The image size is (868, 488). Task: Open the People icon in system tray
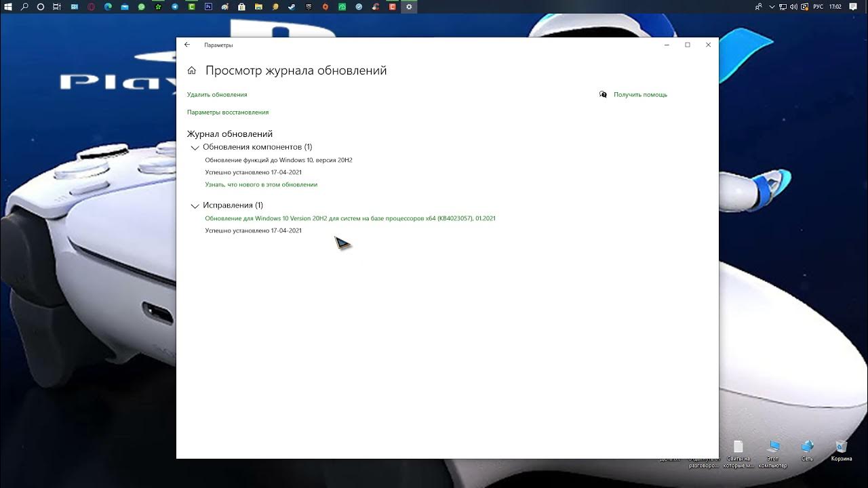[759, 7]
